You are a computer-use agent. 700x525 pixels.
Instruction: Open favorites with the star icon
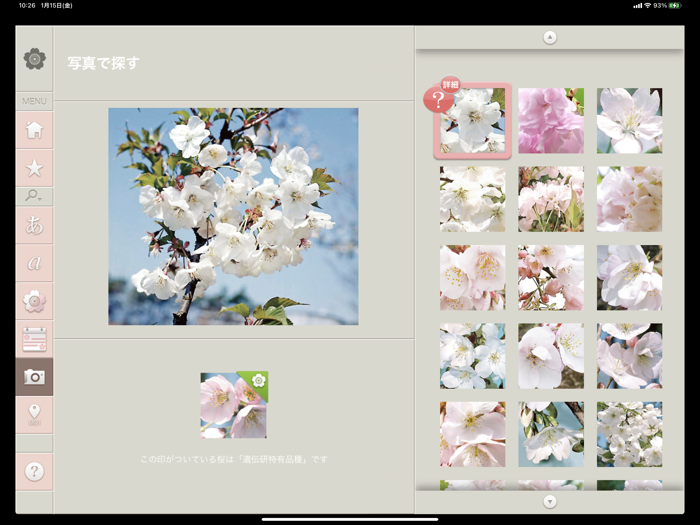(x=34, y=168)
